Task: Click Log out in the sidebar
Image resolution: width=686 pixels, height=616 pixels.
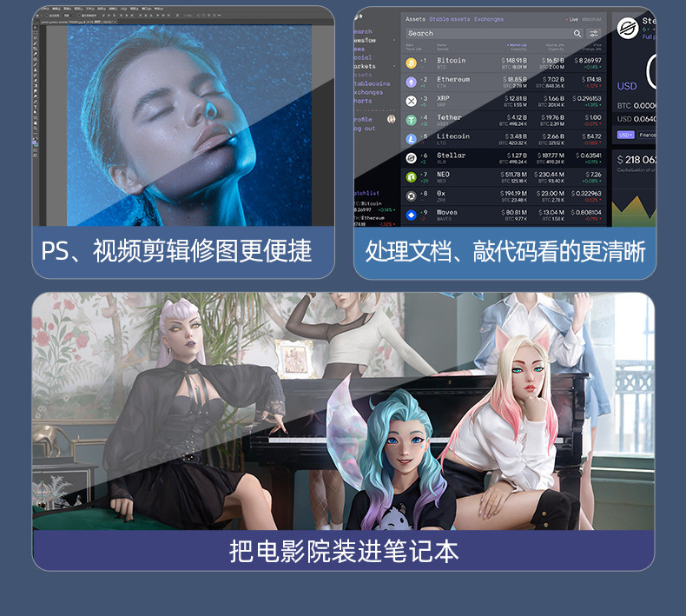Action: [365, 129]
